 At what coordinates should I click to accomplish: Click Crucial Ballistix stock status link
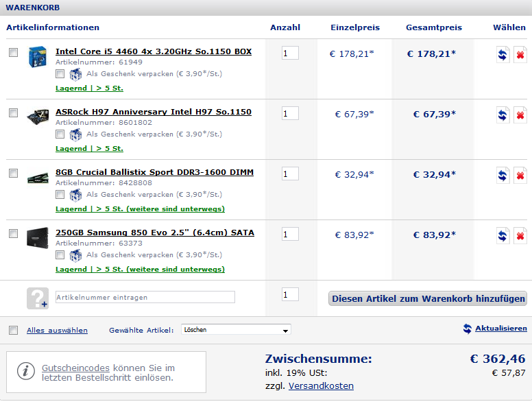click(x=140, y=209)
